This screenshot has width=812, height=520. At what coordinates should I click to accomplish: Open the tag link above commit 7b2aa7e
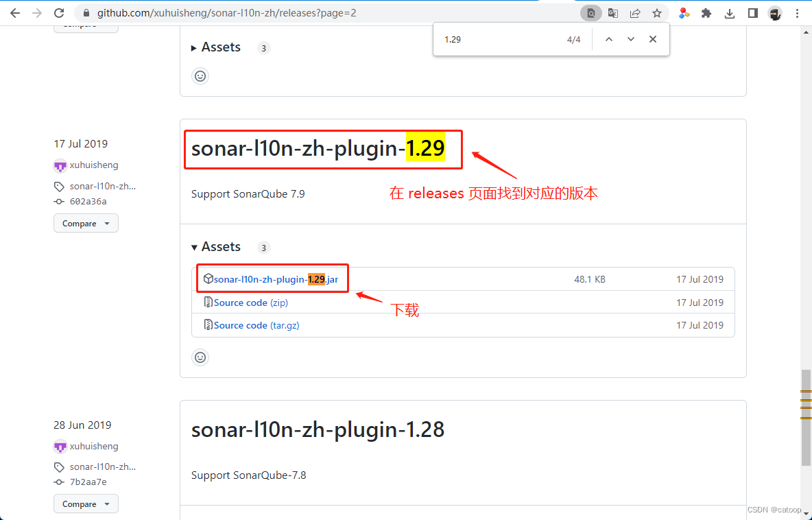point(103,467)
